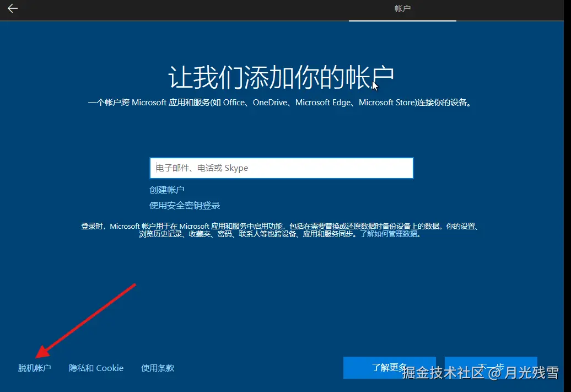Select the 帐户 (Account) tab header
571x392 pixels.
click(402, 8)
